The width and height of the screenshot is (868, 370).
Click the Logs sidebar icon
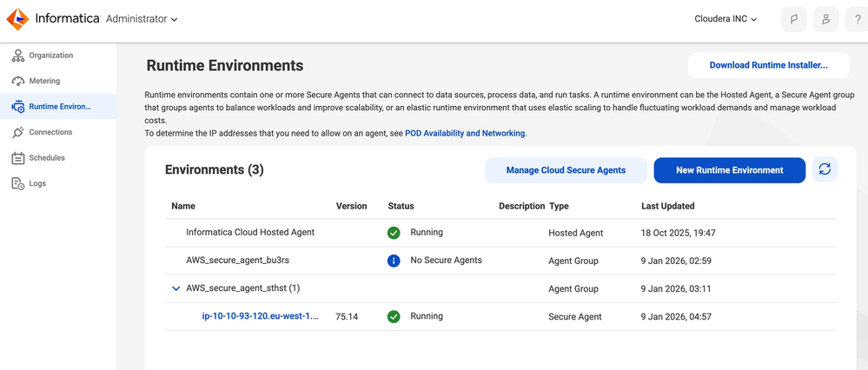(18, 183)
